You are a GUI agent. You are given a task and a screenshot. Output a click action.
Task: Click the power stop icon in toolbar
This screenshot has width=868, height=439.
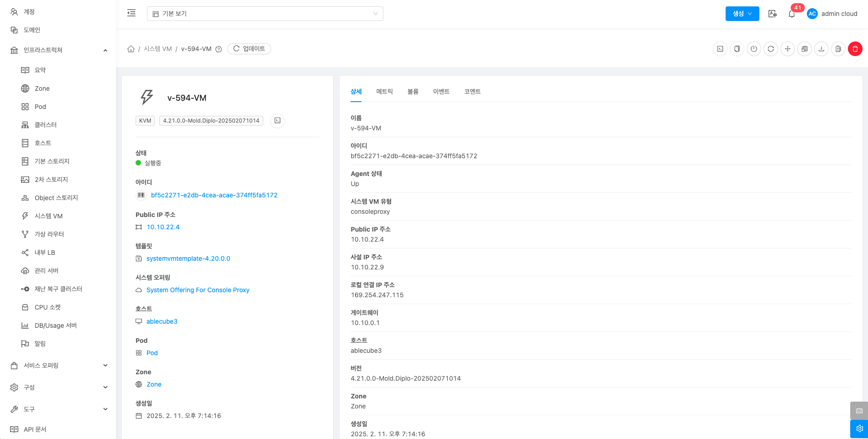point(754,49)
